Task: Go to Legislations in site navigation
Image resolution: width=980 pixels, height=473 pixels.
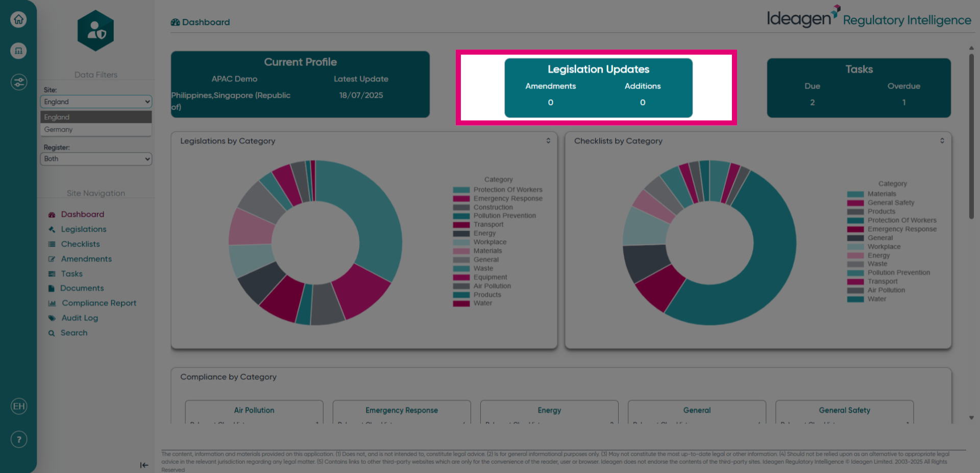Action: click(x=84, y=229)
